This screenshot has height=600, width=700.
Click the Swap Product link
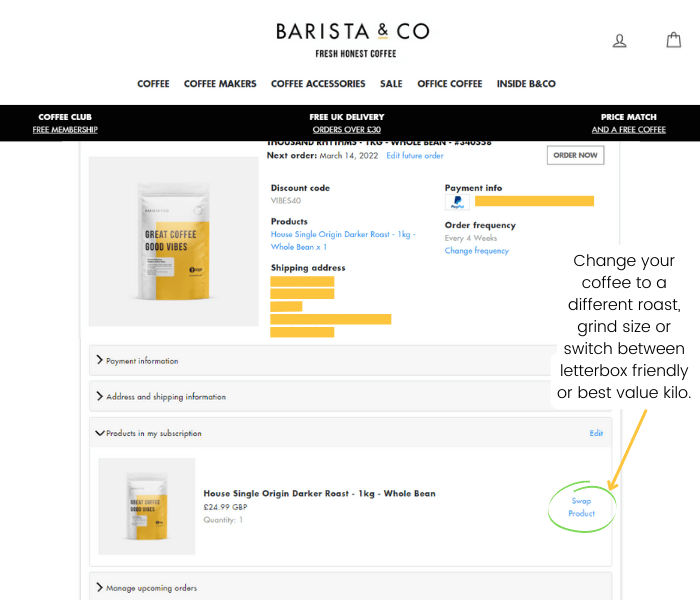coord(581,507)
